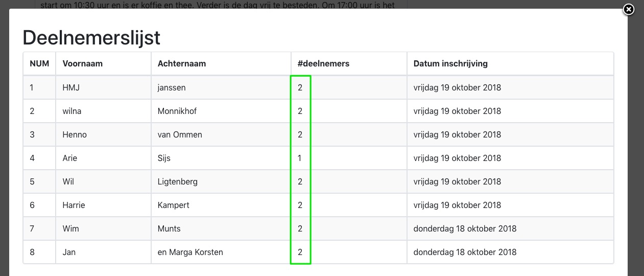The image size is (644, 276).
Task: Click the Deelnemerslijst heading
Action: pyautogui.click(x=92, y=38)
